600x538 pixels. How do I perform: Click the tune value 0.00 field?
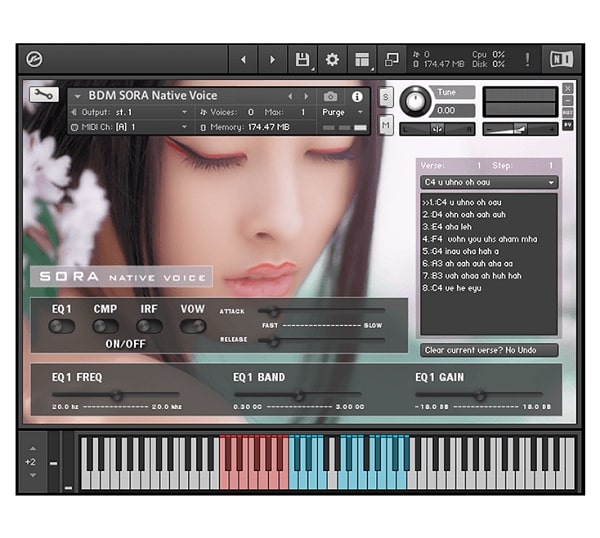453,111
